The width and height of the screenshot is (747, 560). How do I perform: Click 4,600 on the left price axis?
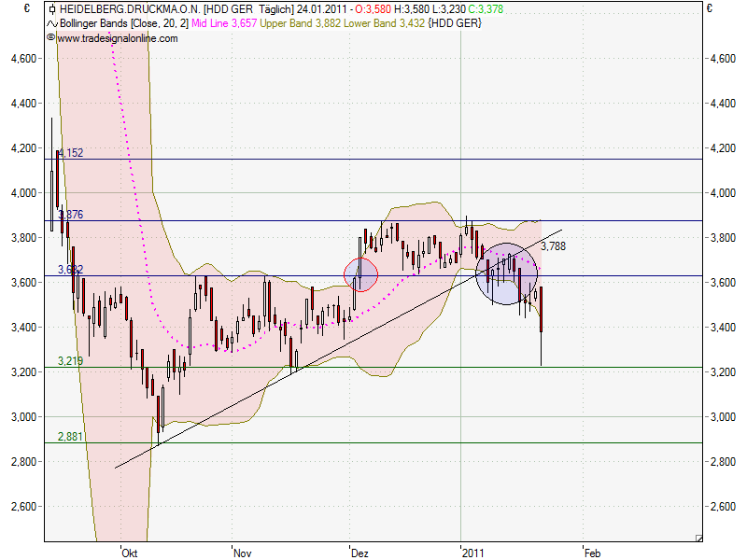[23, 59]
